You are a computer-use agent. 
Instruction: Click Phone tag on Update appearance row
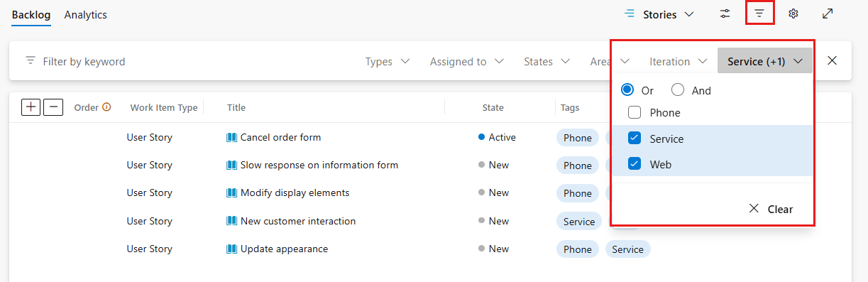578,249
